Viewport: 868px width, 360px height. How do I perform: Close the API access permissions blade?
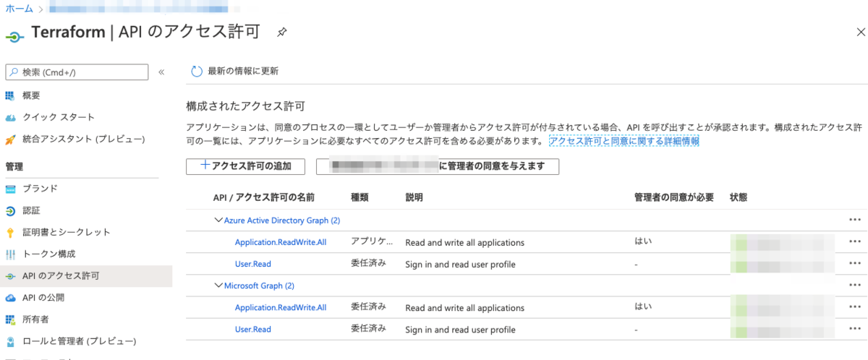pyautogui.click(x=859, y=33)
